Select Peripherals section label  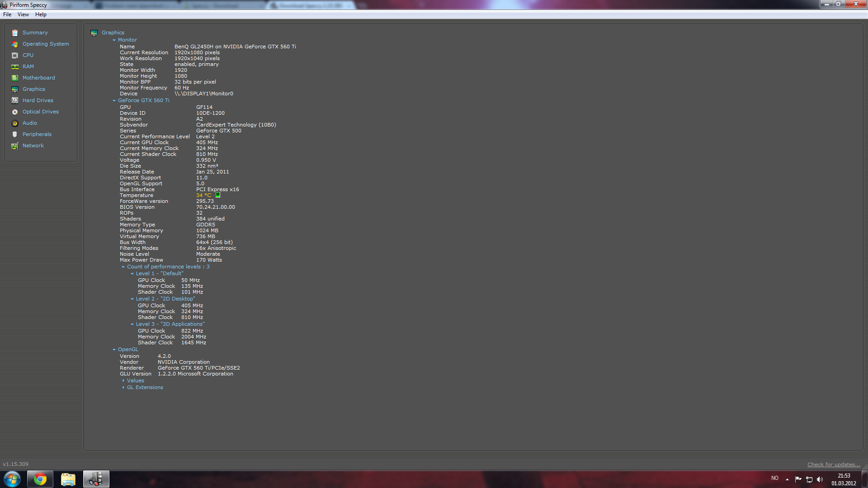pyautogui.click(x=37, y=134)
